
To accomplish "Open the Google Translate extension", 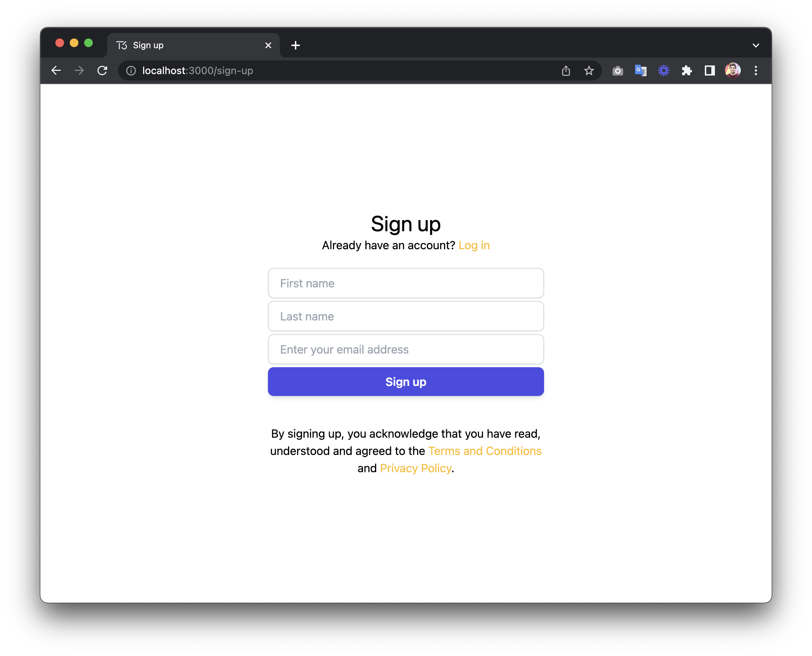I will pyautogui.click(x=640, y=70).
